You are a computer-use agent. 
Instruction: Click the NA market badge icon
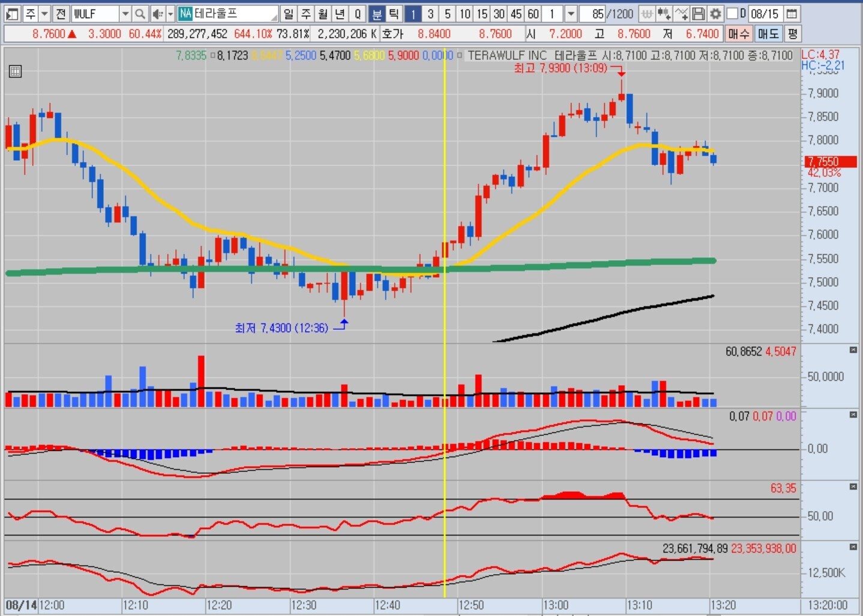point(185,13)
